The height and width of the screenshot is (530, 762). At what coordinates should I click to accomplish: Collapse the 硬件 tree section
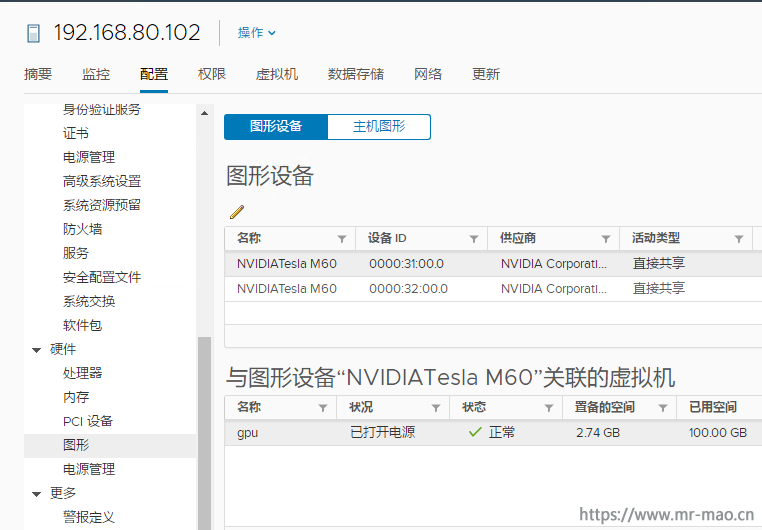pos(36,350)
